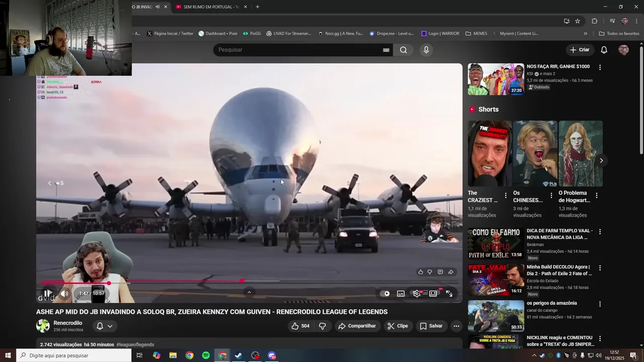Open the player settings gear
This screenshot has height=362, width=644.
click(x=417, y=294)
